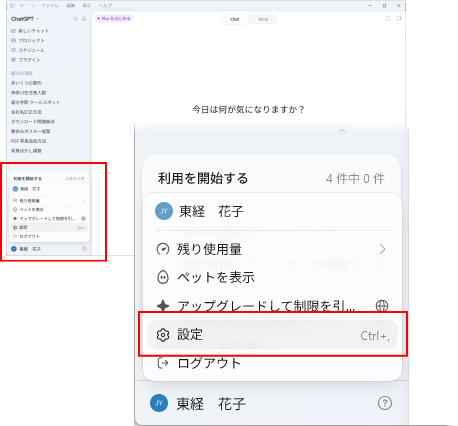Click the Plus をはじめる upgrade button

coord(114,19)
